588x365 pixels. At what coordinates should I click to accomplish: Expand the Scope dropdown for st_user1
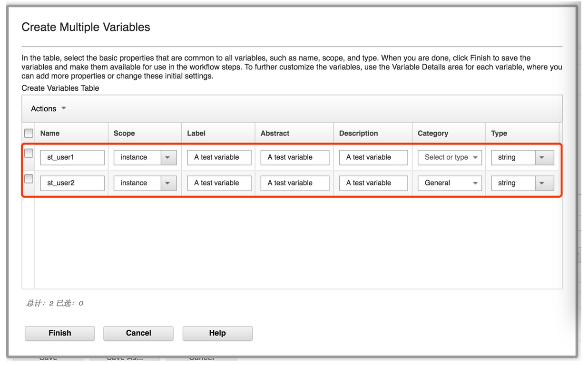tap(167, 157)
